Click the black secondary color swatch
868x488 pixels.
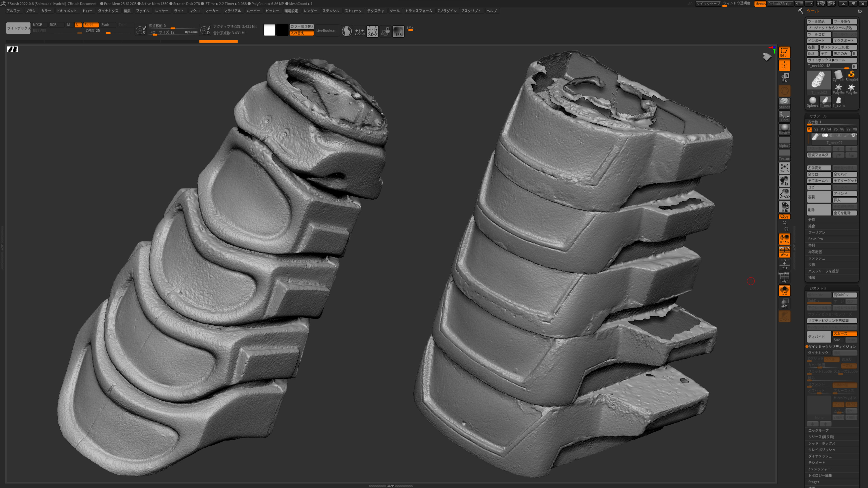coord(282,30)
